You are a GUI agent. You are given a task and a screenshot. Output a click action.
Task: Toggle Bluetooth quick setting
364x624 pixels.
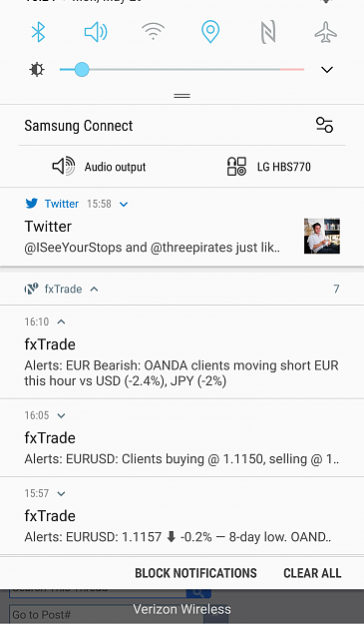point(38,32)
